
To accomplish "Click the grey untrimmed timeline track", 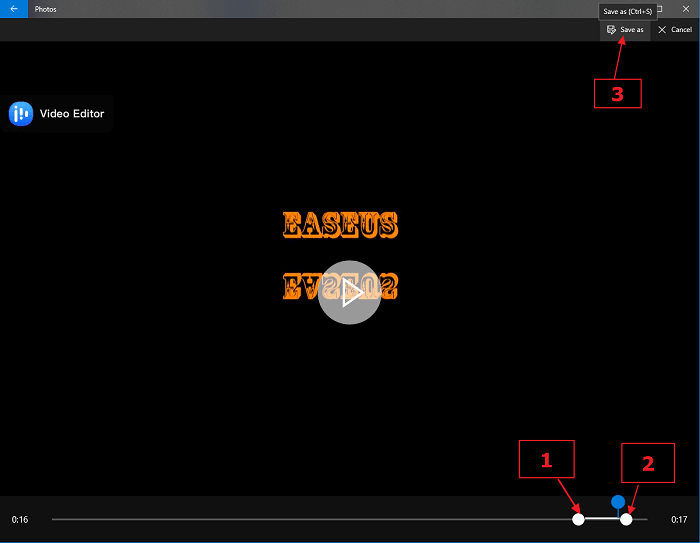I will pos(300,519).
